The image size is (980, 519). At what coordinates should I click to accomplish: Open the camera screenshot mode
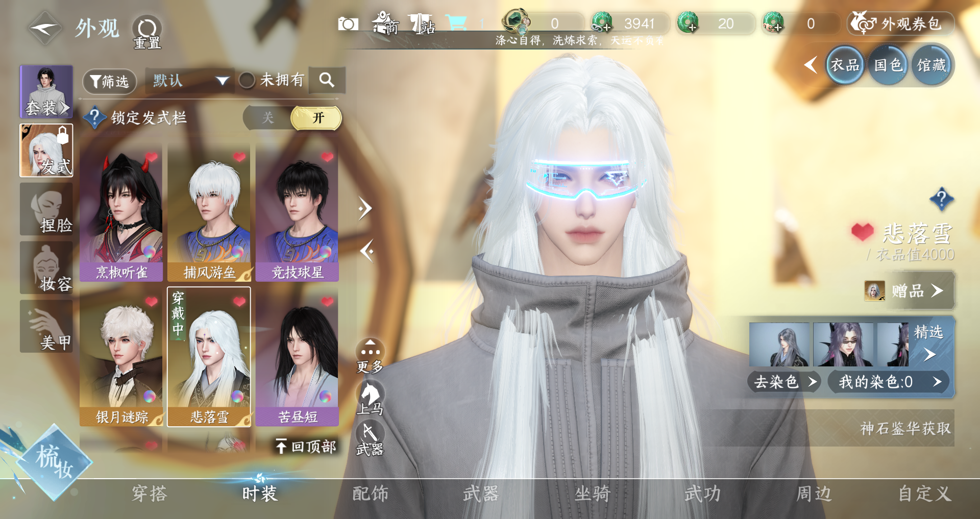[x=348, y=24]
